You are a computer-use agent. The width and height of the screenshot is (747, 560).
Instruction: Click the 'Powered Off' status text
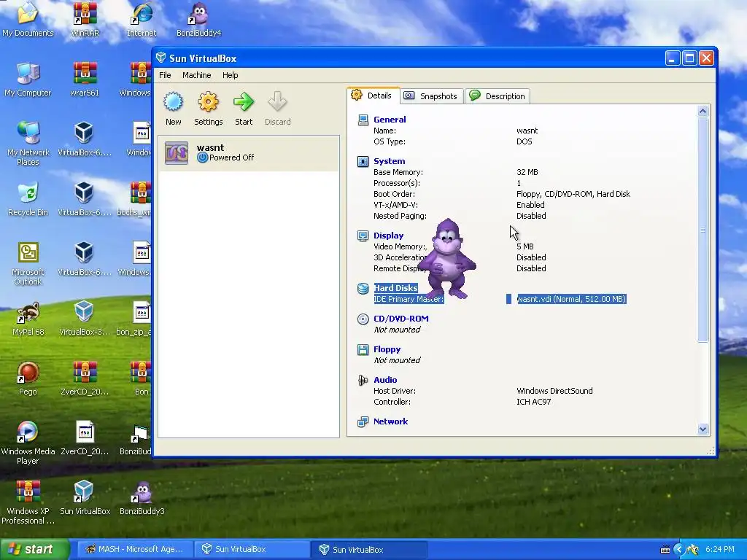[x=231, y=157]
